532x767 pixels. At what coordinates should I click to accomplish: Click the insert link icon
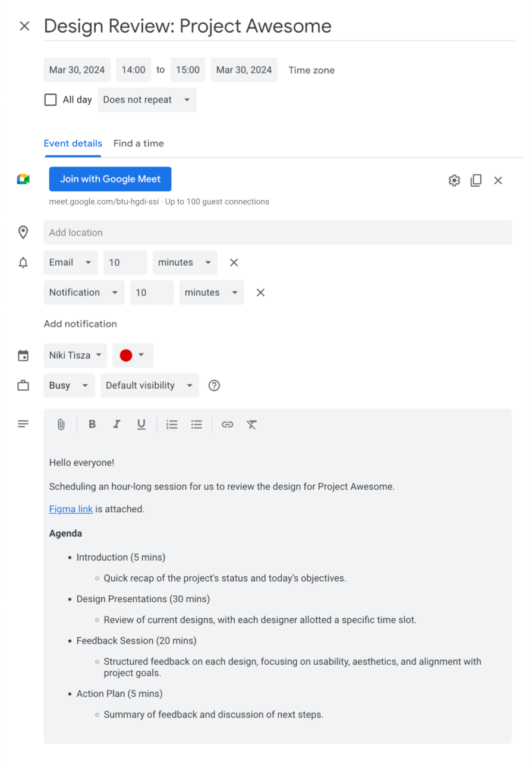point(227,425)
